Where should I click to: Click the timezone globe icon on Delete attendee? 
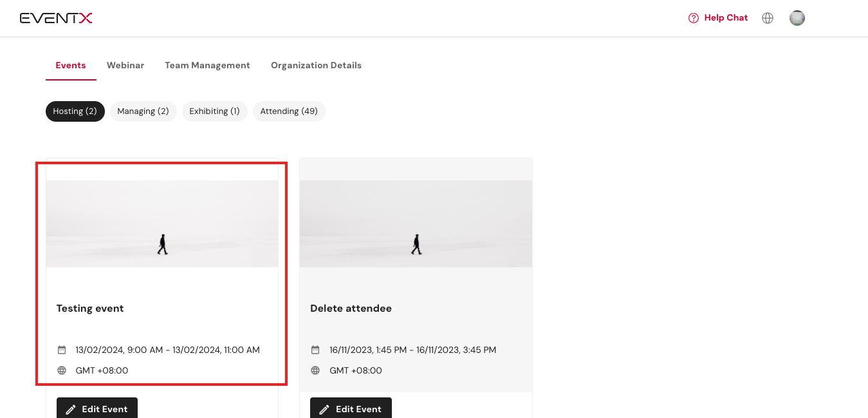(315, 370)
